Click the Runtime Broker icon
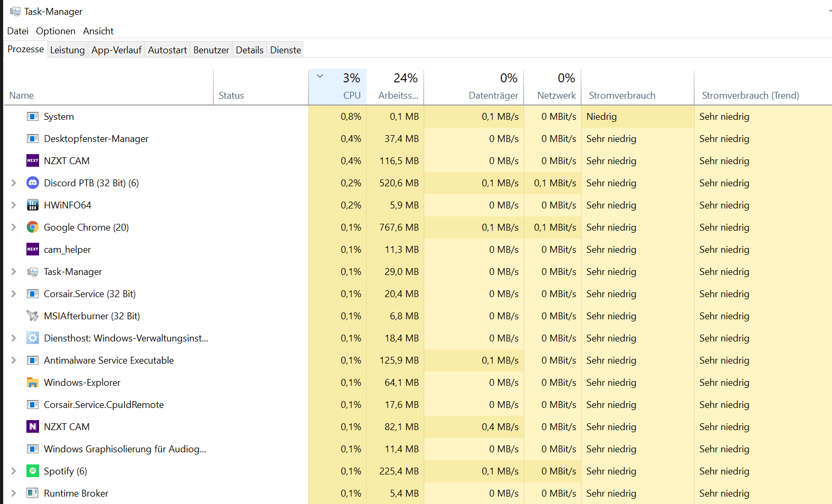 point(33,493)
